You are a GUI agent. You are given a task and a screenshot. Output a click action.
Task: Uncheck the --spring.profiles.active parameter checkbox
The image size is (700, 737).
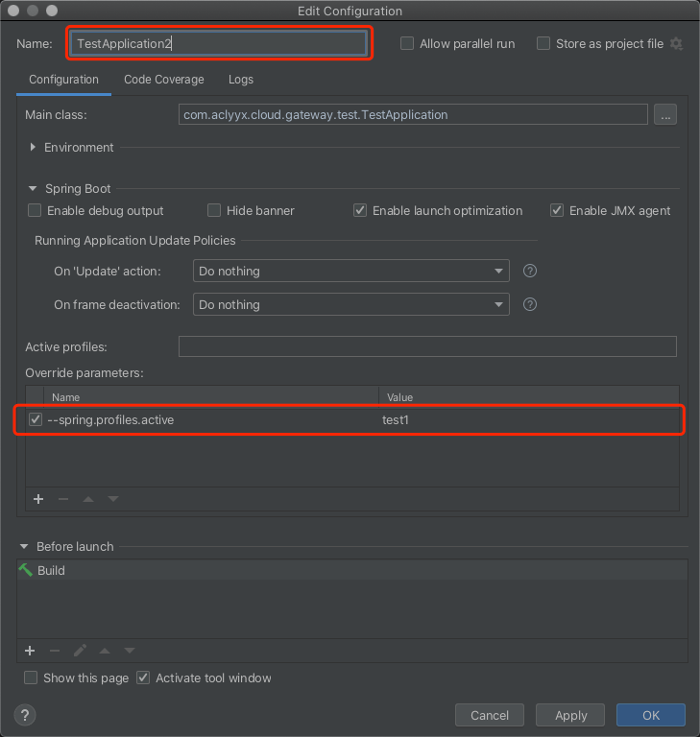[x=36, y=420]
